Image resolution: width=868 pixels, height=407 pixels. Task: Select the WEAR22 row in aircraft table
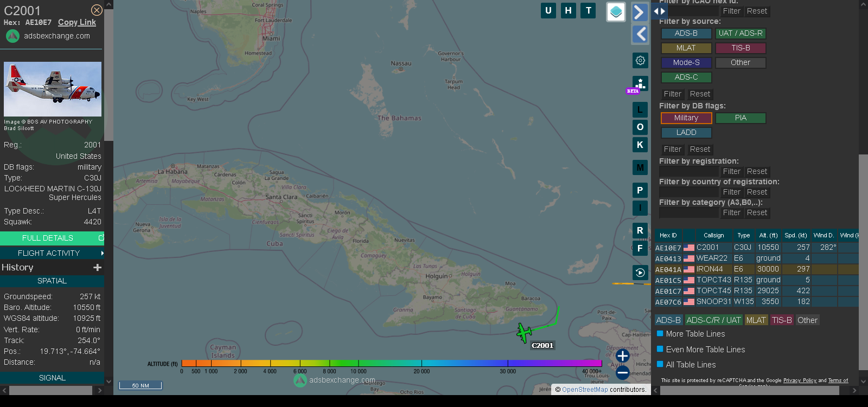pos(756,259)
